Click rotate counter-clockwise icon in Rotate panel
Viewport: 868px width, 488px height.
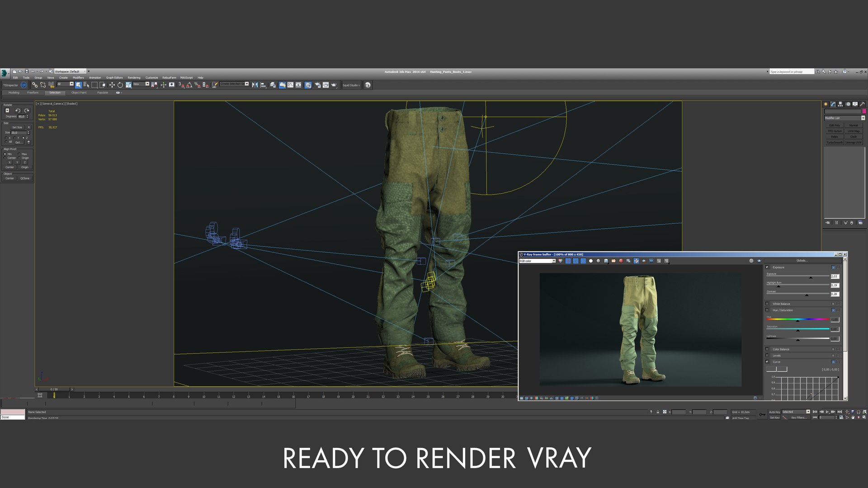point(18,111)
